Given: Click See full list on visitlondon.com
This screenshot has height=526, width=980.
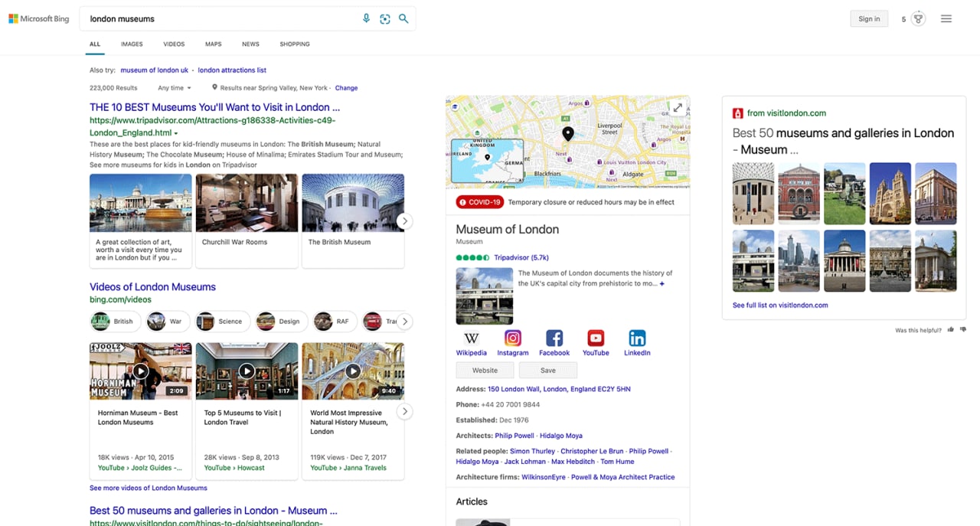Looking at the screenshot, I should point(780,305).
